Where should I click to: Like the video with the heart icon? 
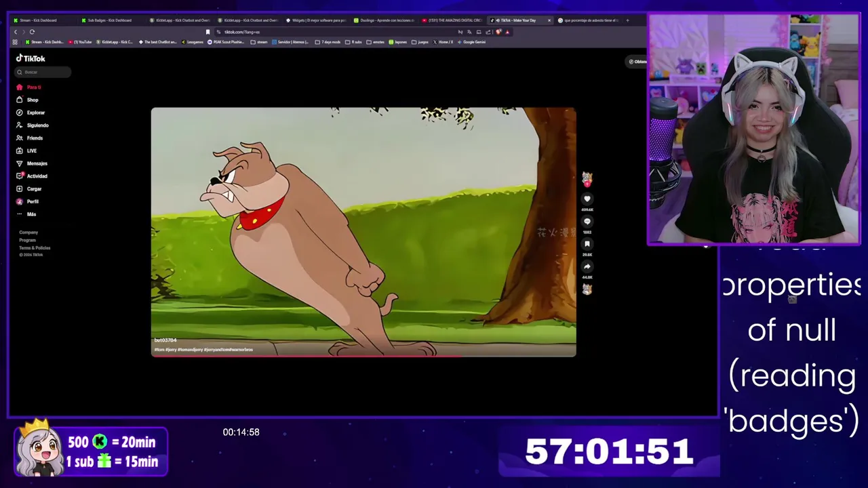pyautogui.click(x=587, y=199)
